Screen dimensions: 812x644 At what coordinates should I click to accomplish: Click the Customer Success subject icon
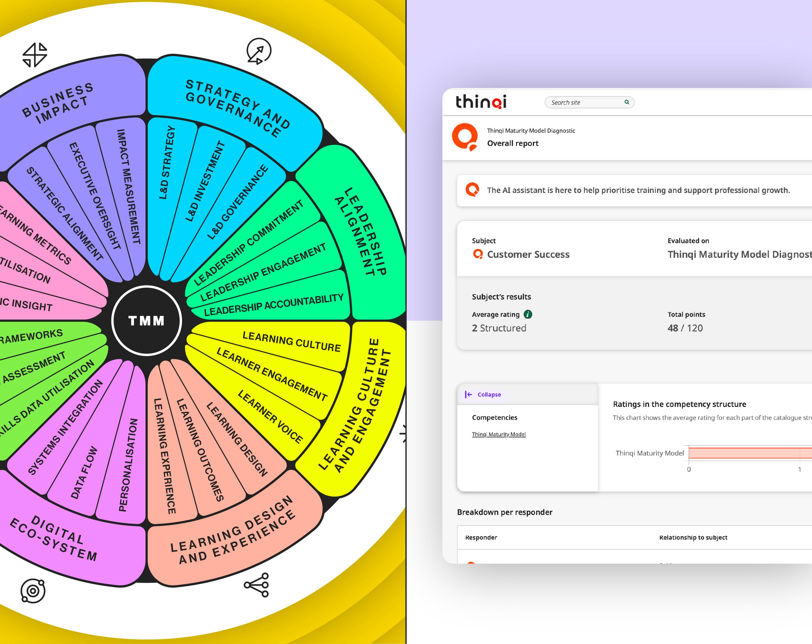click(478, 254)
